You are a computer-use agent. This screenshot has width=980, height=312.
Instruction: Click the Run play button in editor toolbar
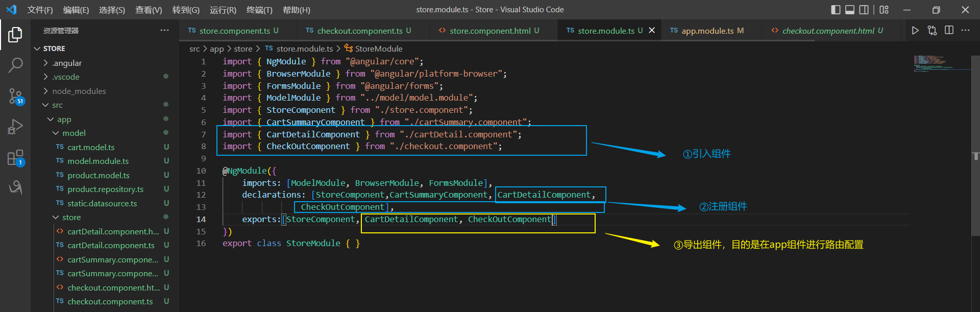click(x=915, y=31)
